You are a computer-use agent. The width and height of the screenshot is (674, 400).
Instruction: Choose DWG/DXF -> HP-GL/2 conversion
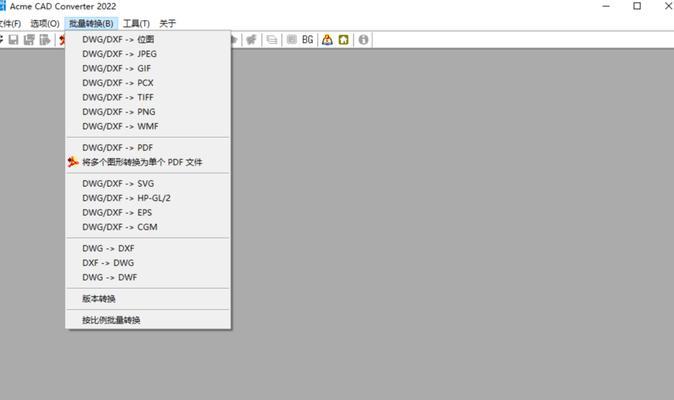click(x=148, y=198)
